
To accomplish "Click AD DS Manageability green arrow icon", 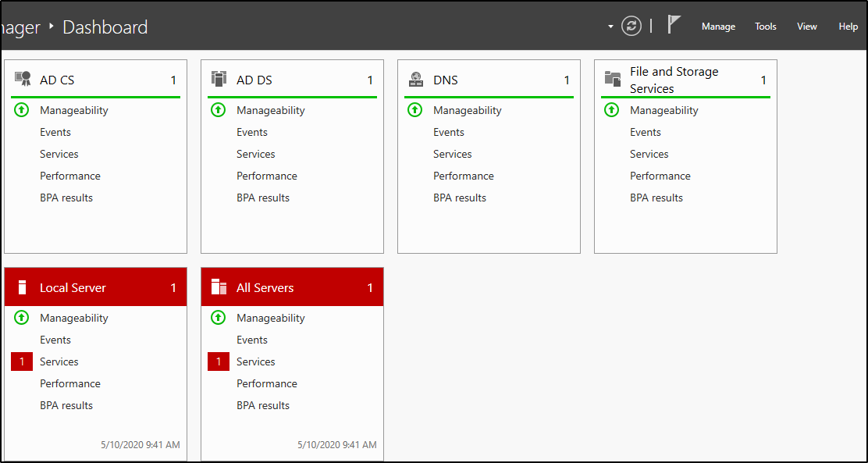I will point(218,110).
